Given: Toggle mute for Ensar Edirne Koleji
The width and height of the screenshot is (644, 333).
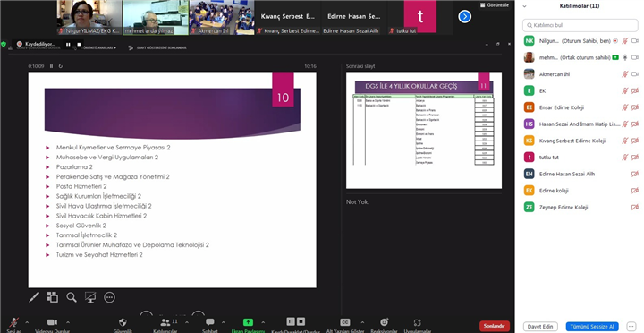Looking at the screenshot, I should (x=624, y=107).
